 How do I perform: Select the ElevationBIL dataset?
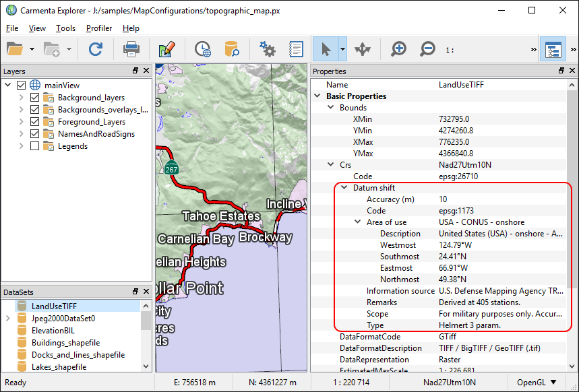[54, 331]
